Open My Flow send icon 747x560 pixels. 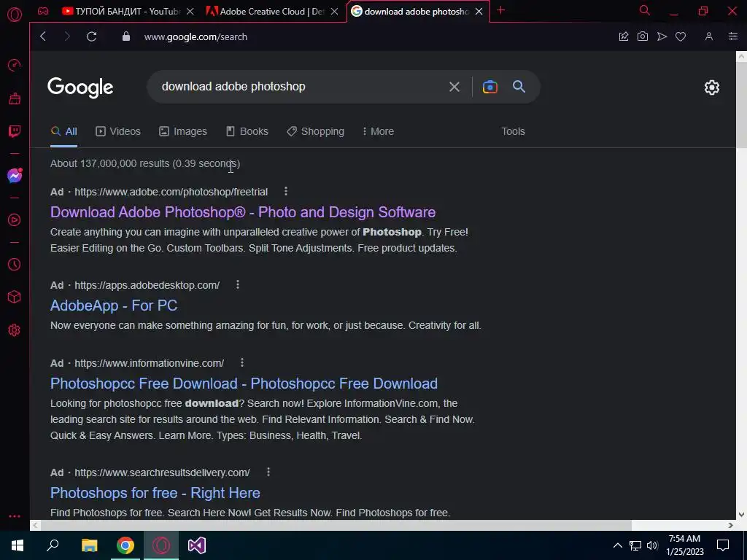tap(662, 36)
